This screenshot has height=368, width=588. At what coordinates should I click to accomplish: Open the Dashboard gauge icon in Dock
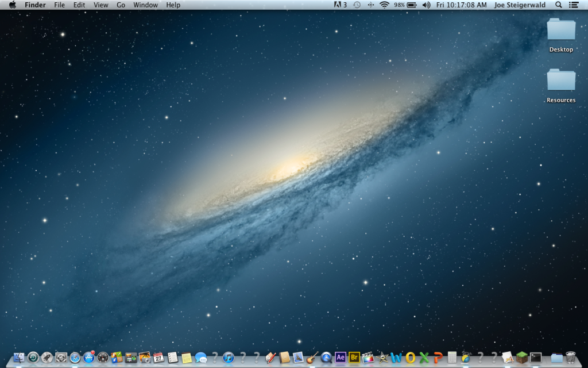tap(103, 358)
